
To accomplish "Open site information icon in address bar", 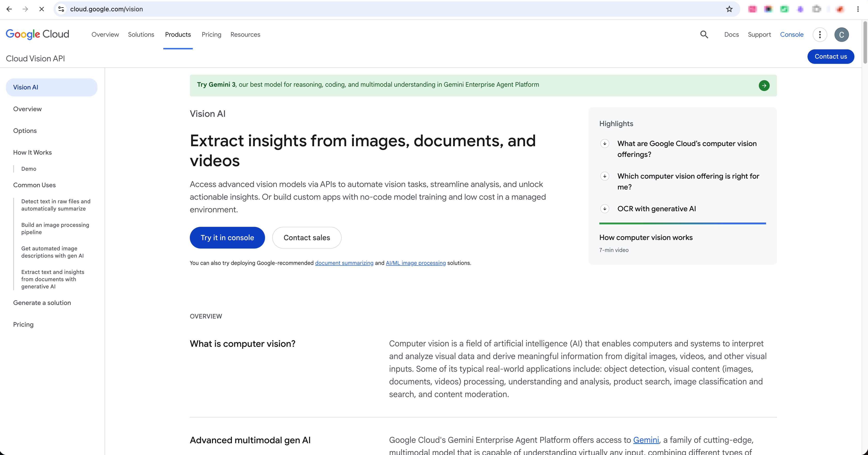I will (61, 9).
